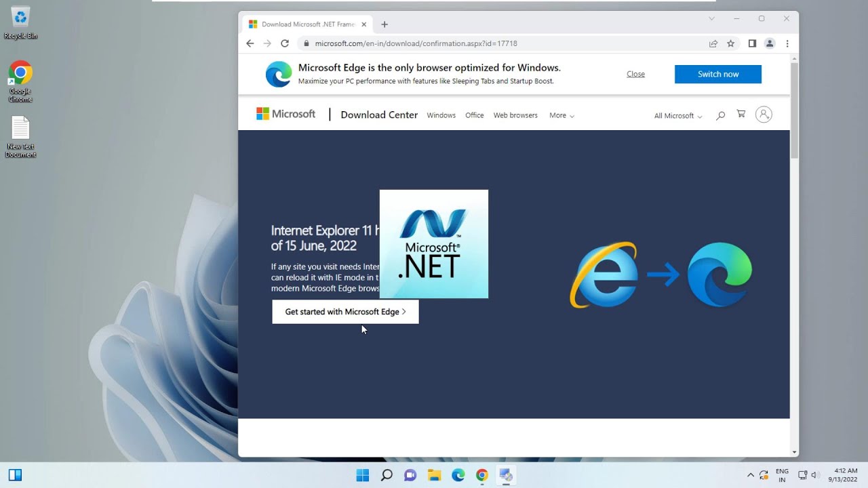Expand the All Microsoft dropdown
Viewport: 868px width, 488px height.
[x=678, y=116]
